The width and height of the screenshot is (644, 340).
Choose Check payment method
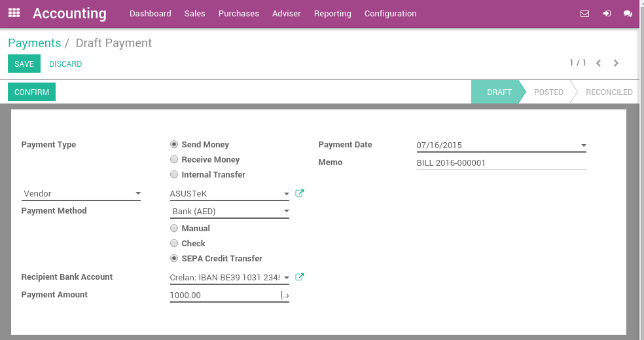coord(174,243)
